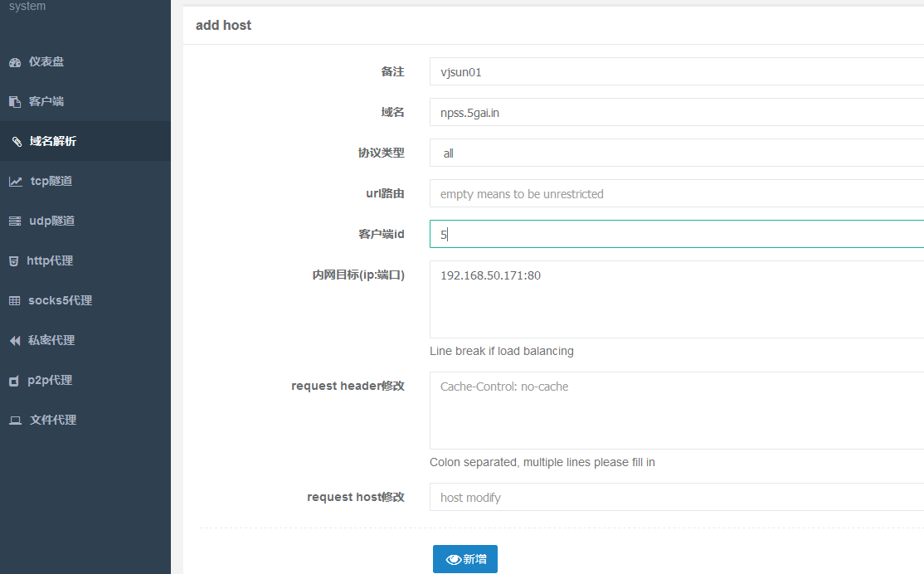This screenshot has height=574, width=924.
Task: Click the laptop icon beside 文件代理
Action: (x=15, y=421)
